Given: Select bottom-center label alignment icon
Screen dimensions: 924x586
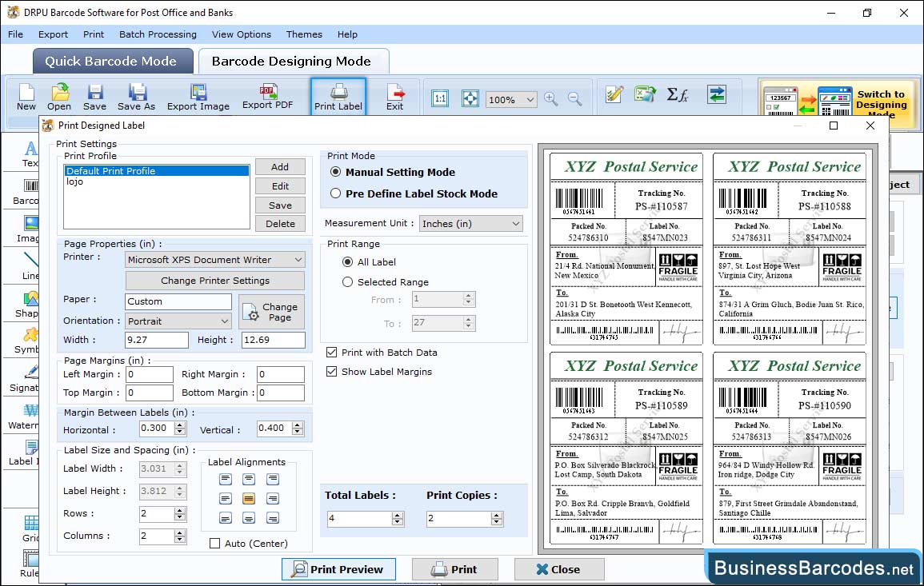Looking at the screenshot, I should tap(249, 518).
